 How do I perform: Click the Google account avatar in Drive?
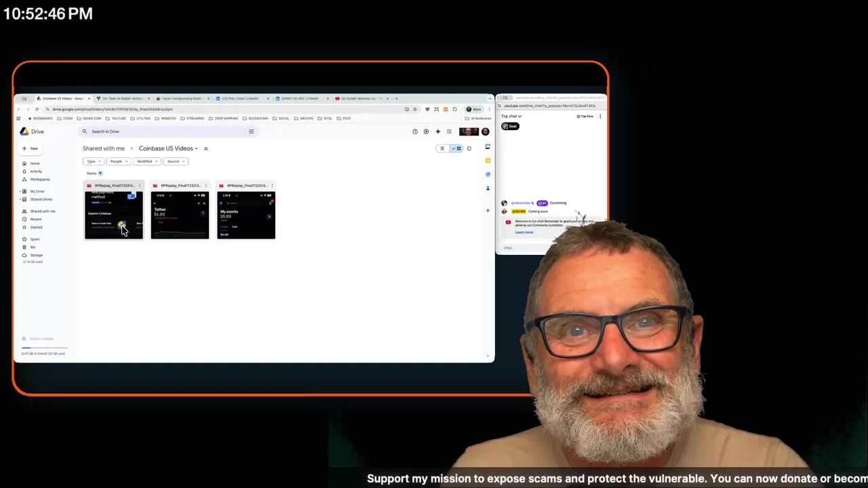[x=485, y=131]
